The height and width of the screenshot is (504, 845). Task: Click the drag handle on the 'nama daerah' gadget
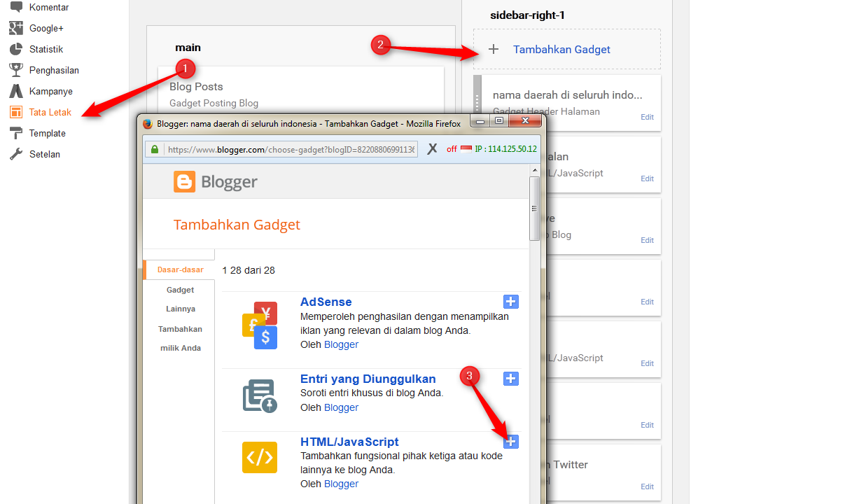[477, 104]
